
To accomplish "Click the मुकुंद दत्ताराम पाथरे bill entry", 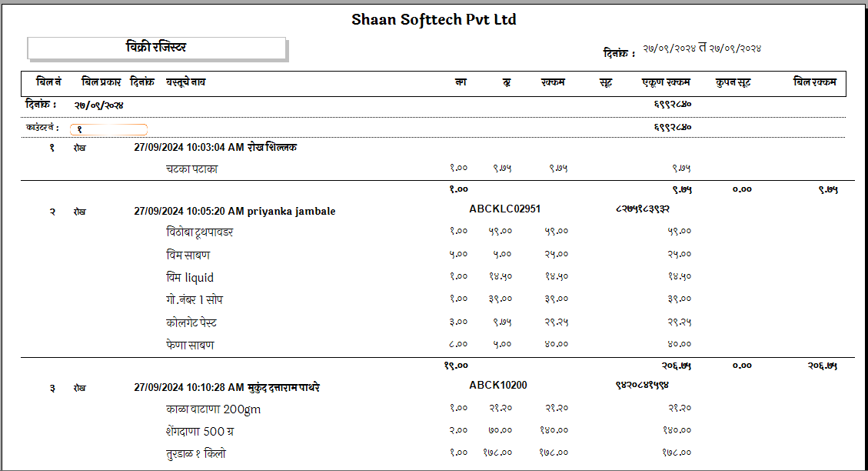I will tap(227, 387).
